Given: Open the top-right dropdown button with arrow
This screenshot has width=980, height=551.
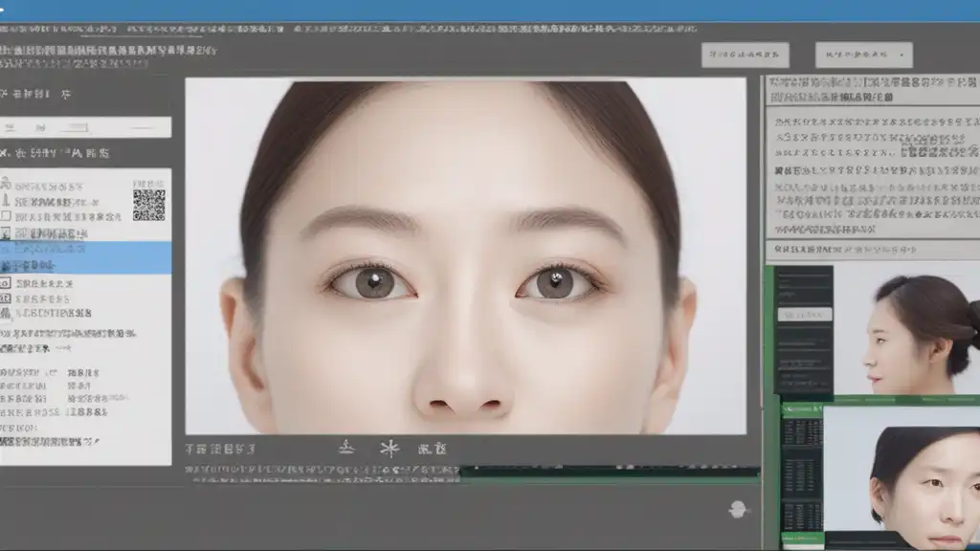Looking at the screenshot, I should pyautogui.click(x=864, y=55).
